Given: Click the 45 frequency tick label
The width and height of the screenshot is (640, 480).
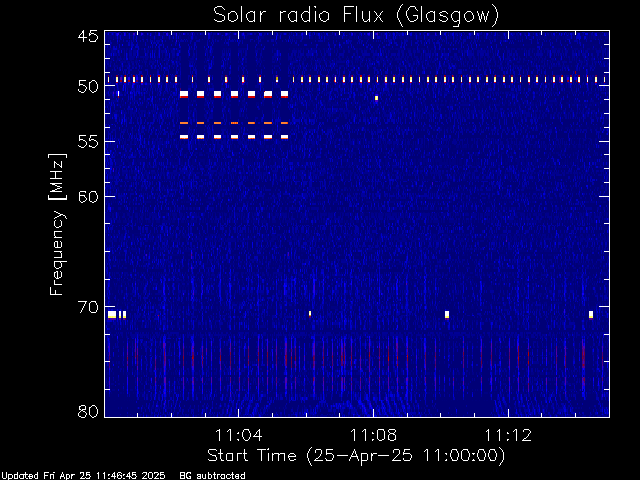Looking at the screenshot, I should [88, 37].
